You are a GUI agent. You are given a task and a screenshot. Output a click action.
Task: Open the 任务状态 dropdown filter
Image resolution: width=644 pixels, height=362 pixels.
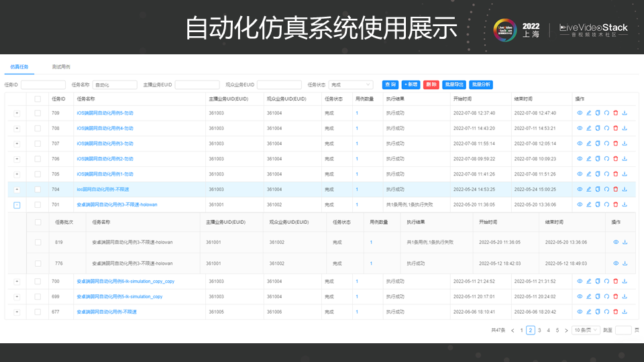pyautogui.click(x=351, y=84)
